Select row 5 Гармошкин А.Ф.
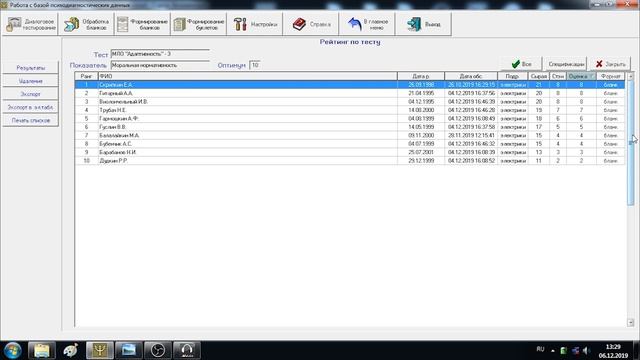The image size is (640, 360). pyautogui.click(x=350, y=118)
